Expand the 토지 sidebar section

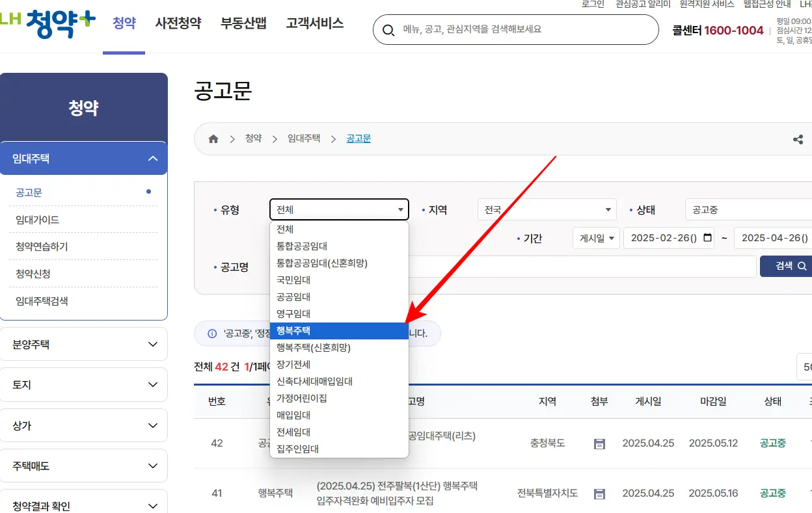(x=84, y=384)
